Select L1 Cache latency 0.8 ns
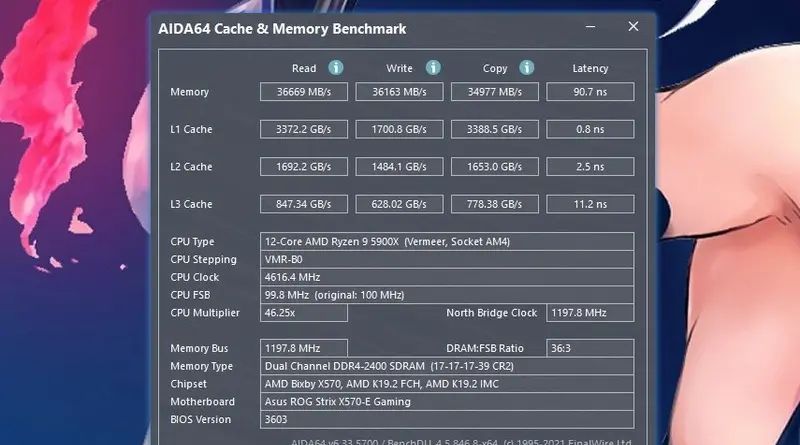 (x=590, y=129)
